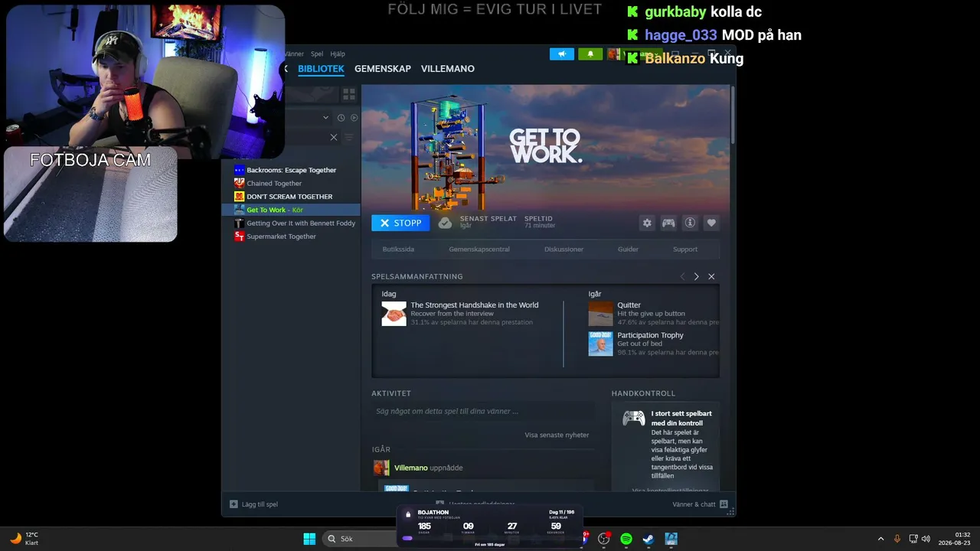This screenshot has height=551, width=980.
Task: Toggle recent activity clock sort icon
Action: [x=341, y=118]
